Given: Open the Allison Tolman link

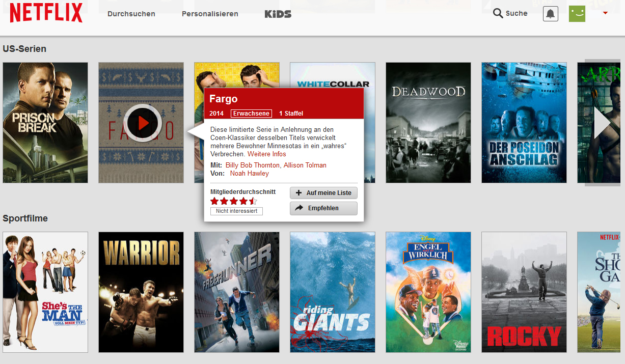Looking at the screenshot, I should (305, 165).
